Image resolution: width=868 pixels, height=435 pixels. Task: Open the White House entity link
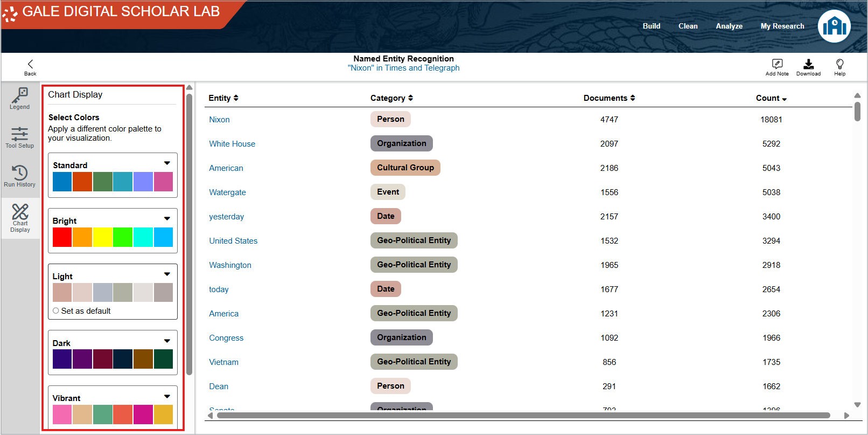click(232, 144)
